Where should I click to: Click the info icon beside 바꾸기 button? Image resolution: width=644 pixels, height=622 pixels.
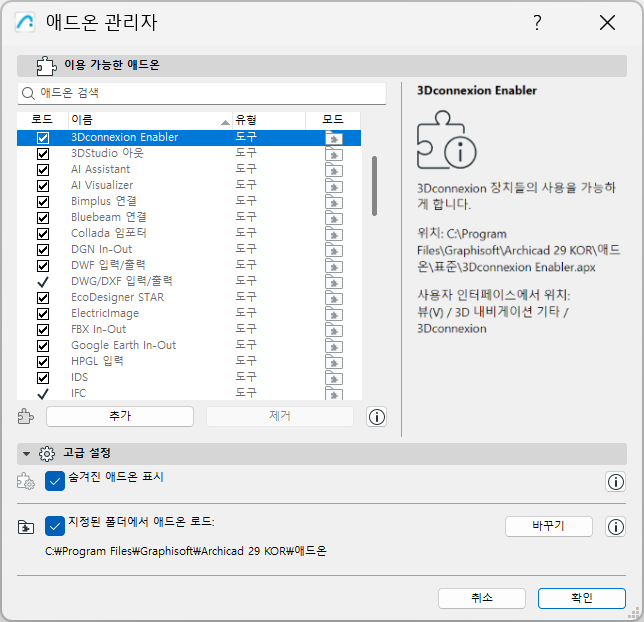click(x=615, y=527)
